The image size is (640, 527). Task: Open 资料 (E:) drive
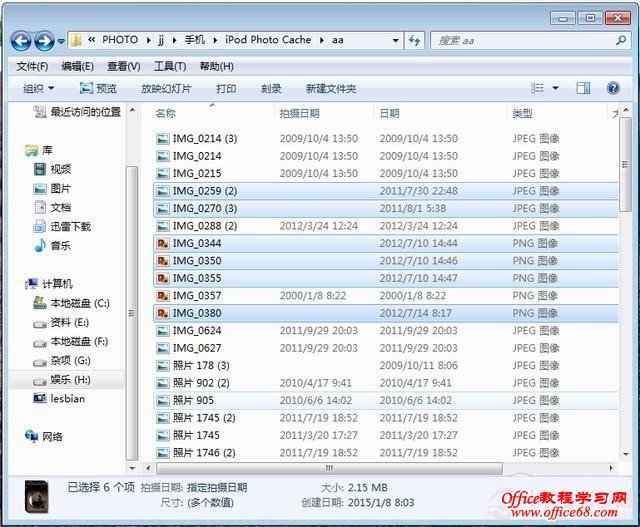point(61,323)
